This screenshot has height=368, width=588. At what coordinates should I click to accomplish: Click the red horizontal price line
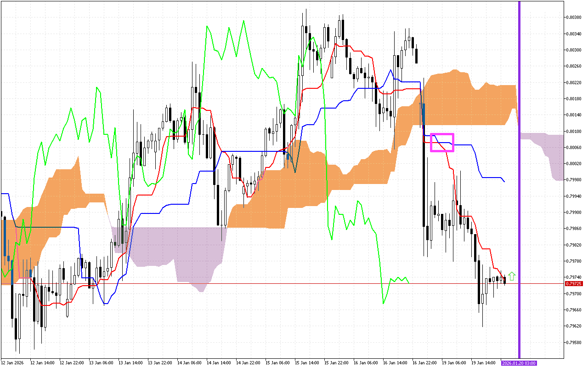(276, 284)
